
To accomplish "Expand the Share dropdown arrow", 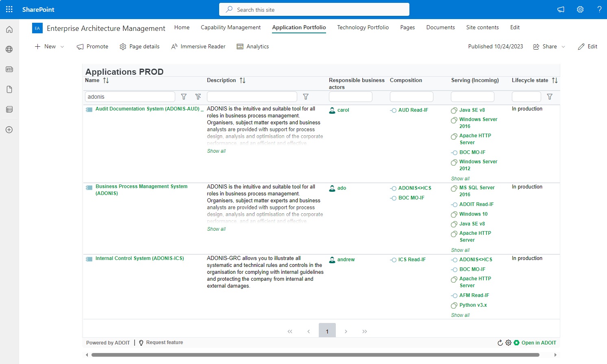I will coord(563,47).
